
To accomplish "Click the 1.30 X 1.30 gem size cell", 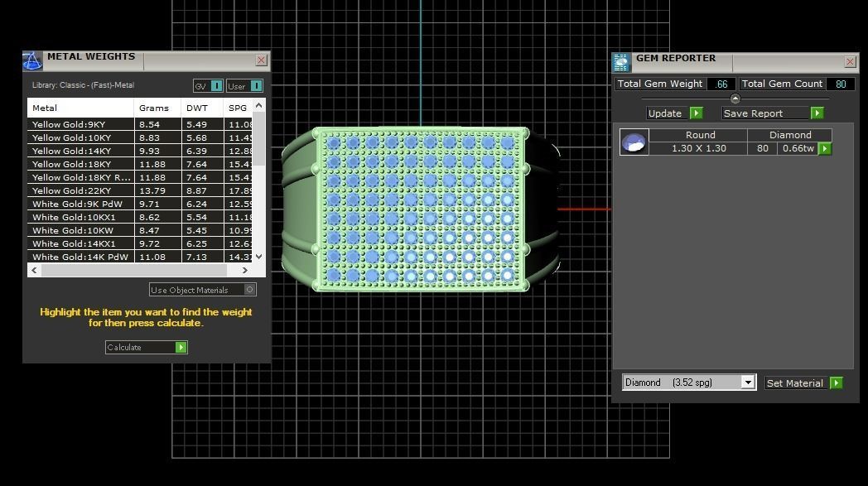I will (698, 148).
